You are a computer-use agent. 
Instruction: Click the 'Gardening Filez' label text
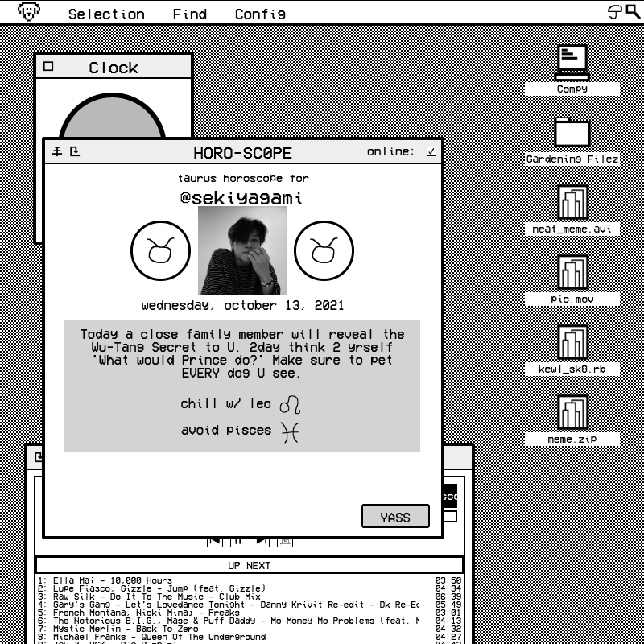[x=572, y=159]
